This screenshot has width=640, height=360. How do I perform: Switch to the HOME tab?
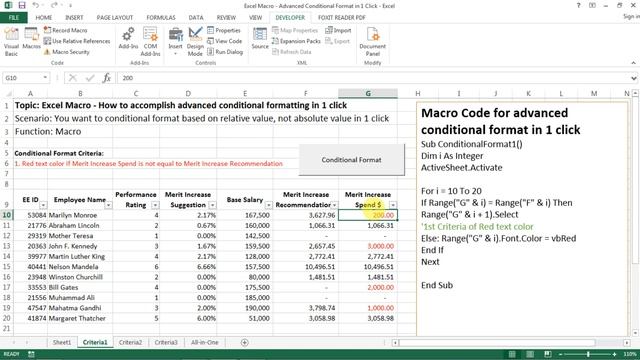[x=44, y=18]
